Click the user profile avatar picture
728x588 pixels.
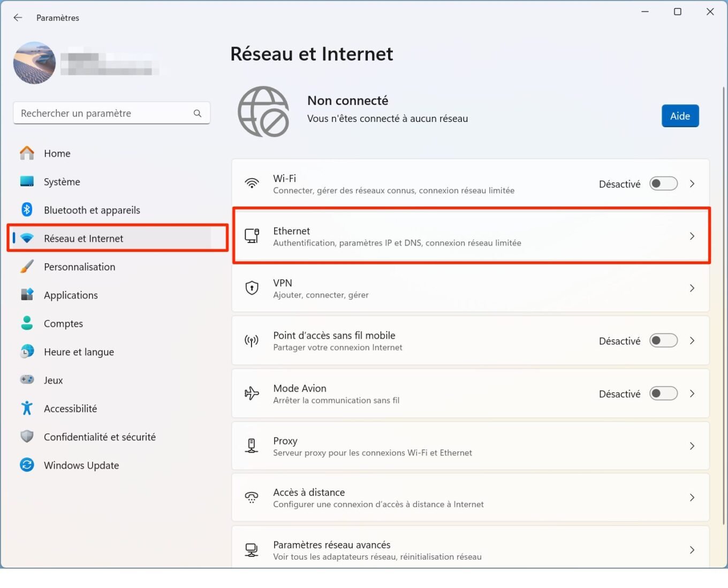(x=34, y=63)
